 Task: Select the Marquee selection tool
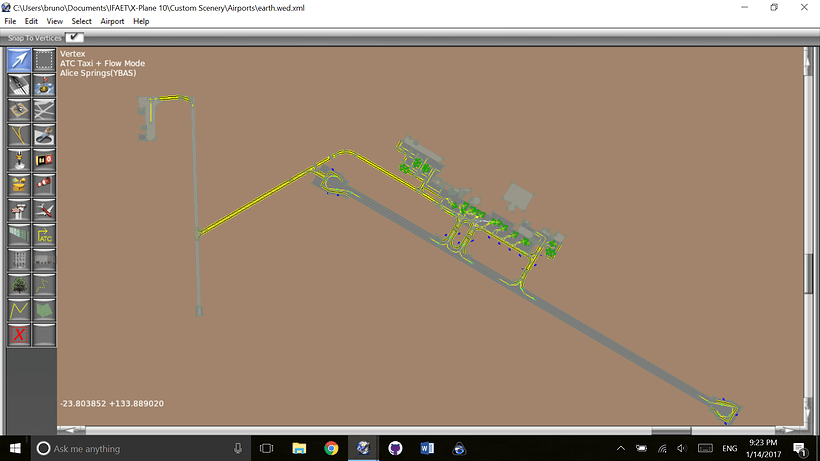44,60
